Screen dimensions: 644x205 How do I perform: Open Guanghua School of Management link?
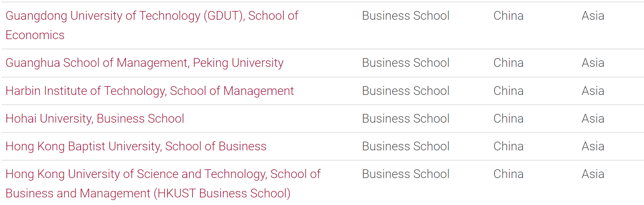click(x=145, y=63)
